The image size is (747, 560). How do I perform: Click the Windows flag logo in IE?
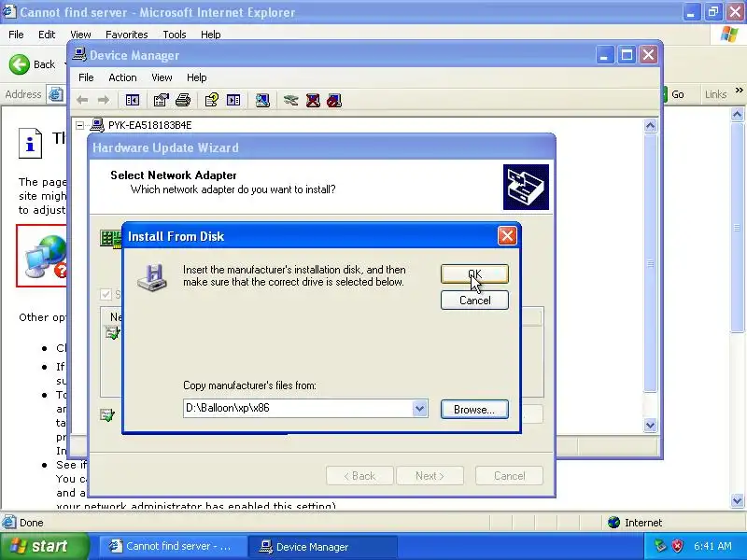[x=729, y=35]
